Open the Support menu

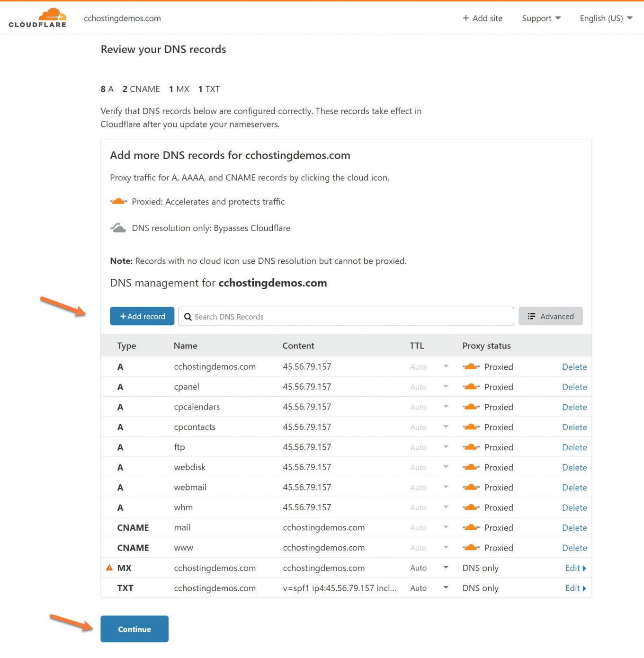click(x=541, y=18)
